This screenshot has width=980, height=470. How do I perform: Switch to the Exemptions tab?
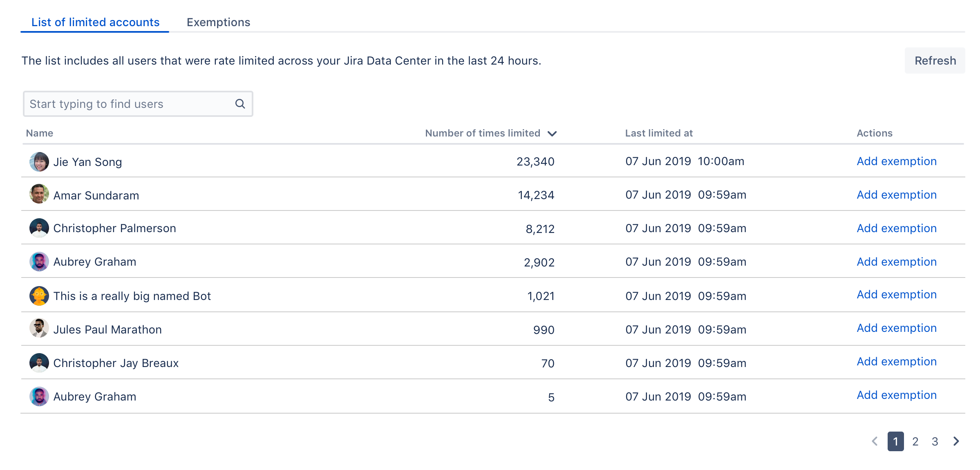click(x=218, y=22)
